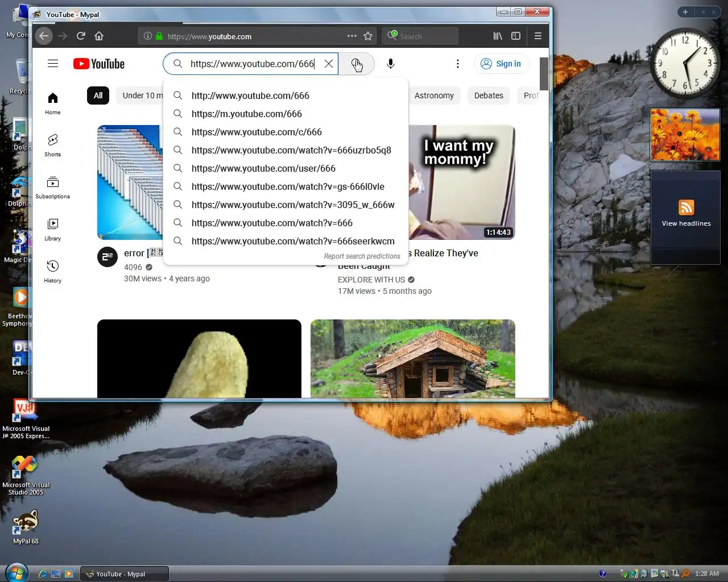This screenshot has width=728, height=582.
Task: Click the taskbar clock 1:28 AM
Action: [706, 573]
